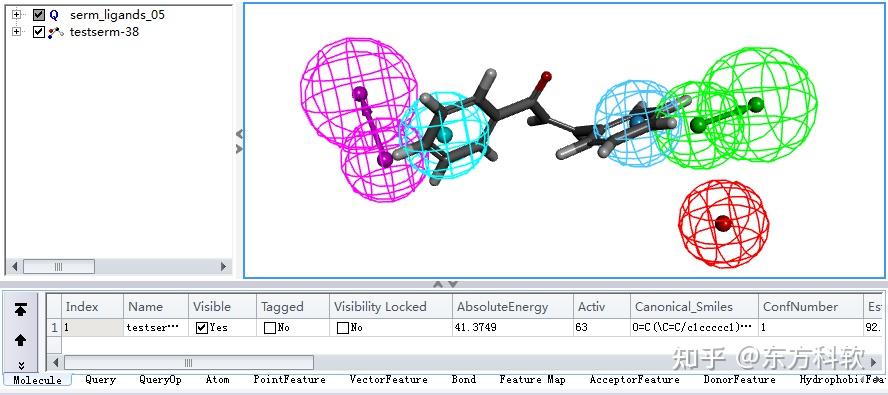Click the Index column header

click(x=92, y=307)
